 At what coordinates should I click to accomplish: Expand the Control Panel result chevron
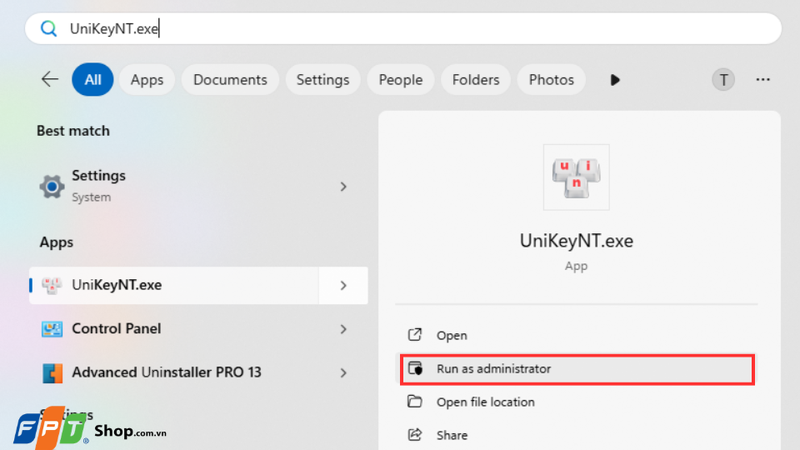343,329
